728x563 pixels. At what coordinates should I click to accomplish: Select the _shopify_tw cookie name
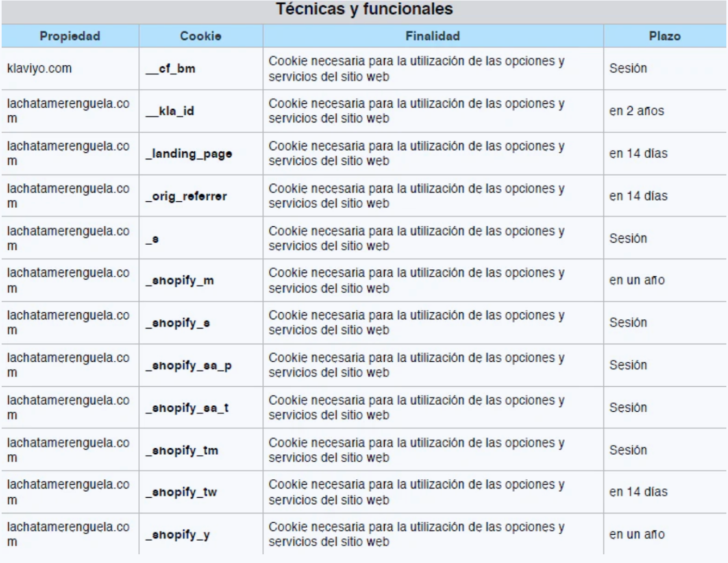tap(181, 492)
